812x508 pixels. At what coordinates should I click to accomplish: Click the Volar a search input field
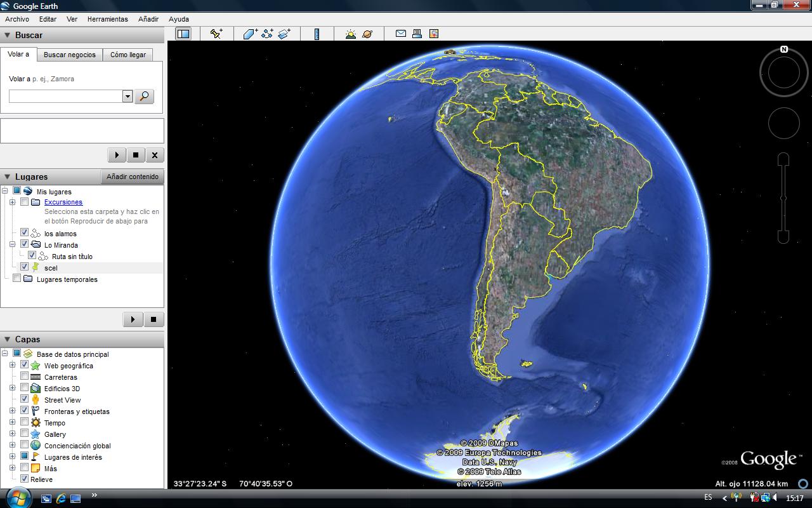[66, 96]
